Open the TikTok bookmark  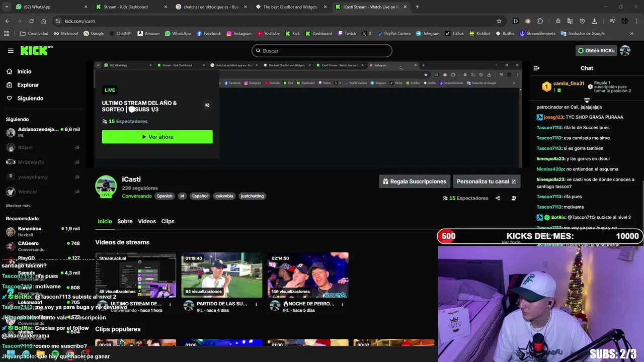(454, 34)
